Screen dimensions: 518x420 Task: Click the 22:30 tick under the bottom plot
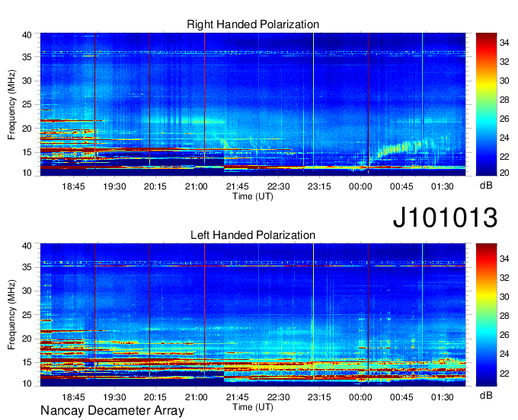[278, 397]
